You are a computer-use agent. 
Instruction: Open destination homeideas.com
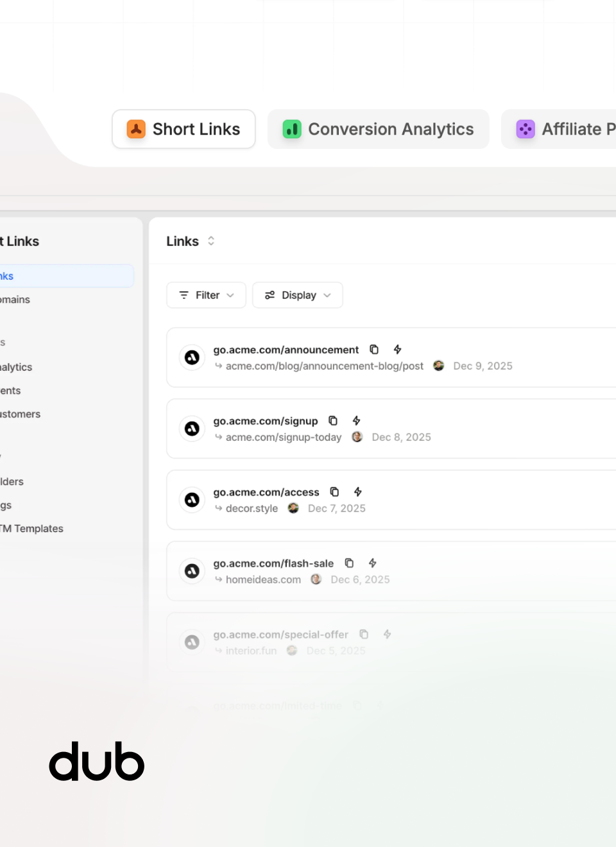[x=263, y=579]
